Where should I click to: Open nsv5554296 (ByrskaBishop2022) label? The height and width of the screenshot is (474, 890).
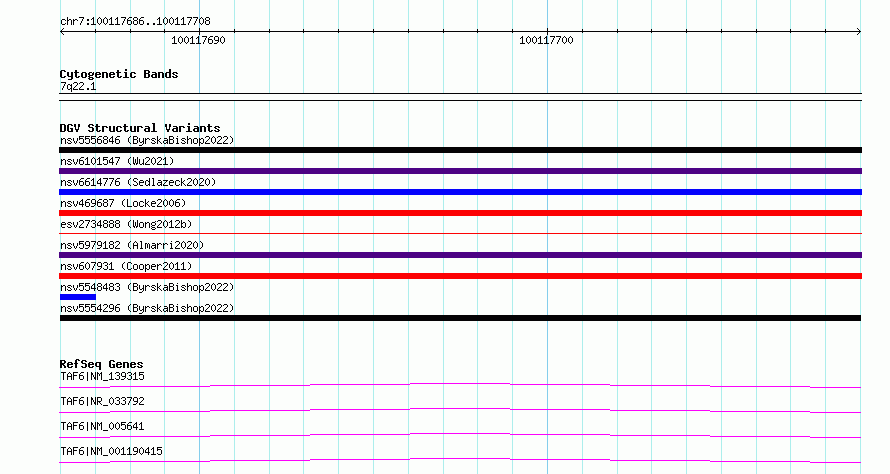pos(147,308)
